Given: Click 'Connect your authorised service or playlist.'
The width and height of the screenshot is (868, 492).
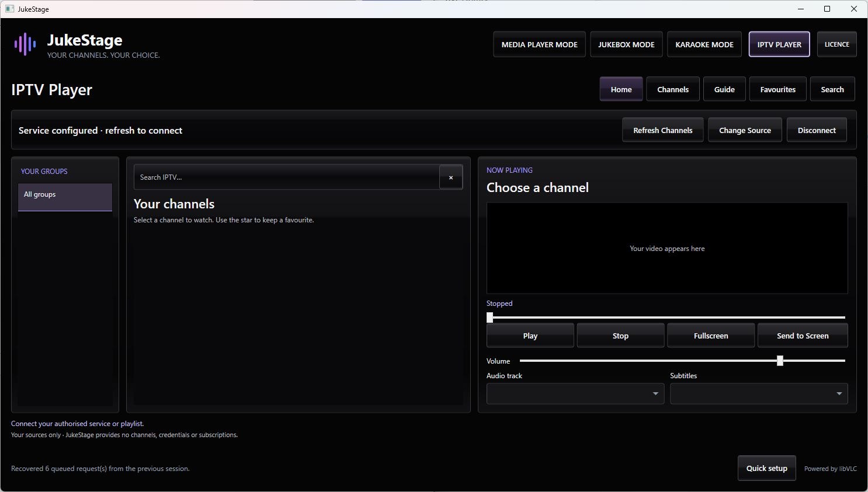Looking at the screenshot, I should pos(78,424).
